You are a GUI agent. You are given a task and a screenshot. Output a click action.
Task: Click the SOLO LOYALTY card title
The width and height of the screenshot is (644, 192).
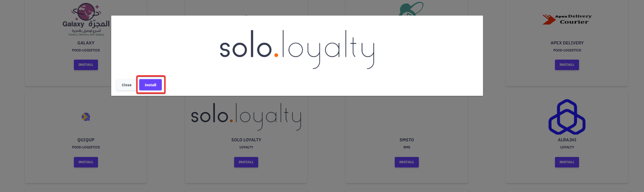[x=246, y=140]
